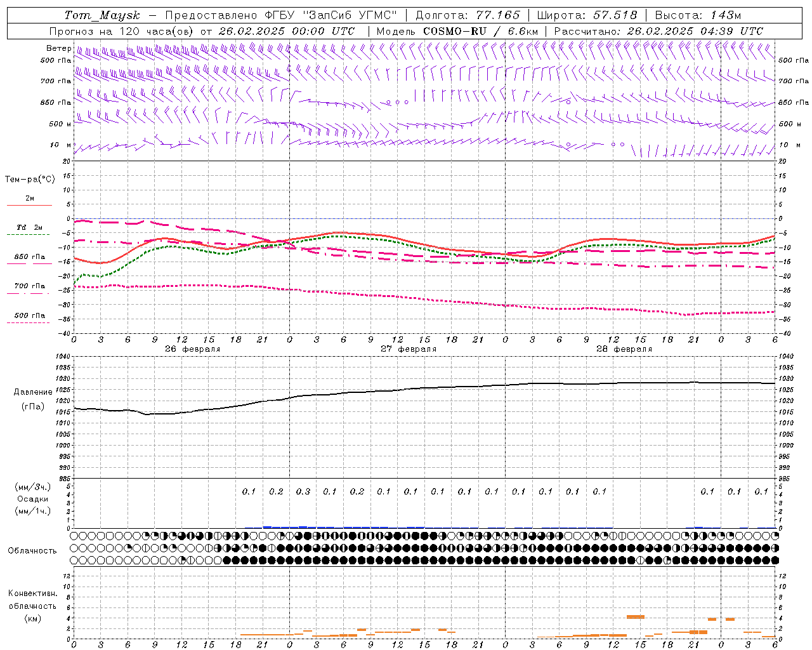Select the "850 гПа" legend entry in temperature panel
812x650 pixels.
30,257
